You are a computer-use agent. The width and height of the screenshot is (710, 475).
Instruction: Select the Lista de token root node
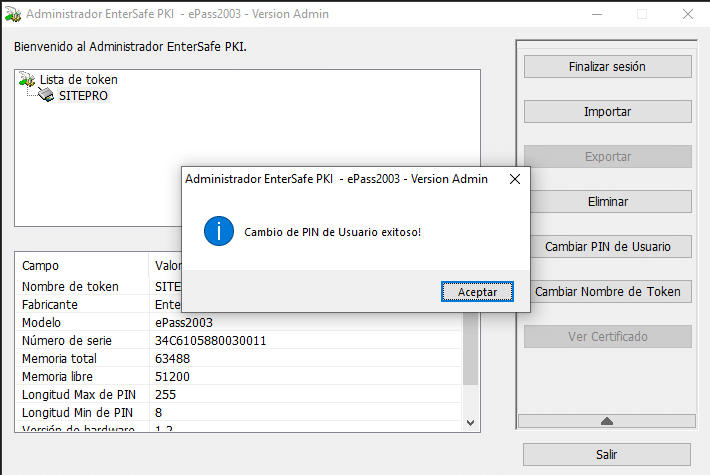79,80
